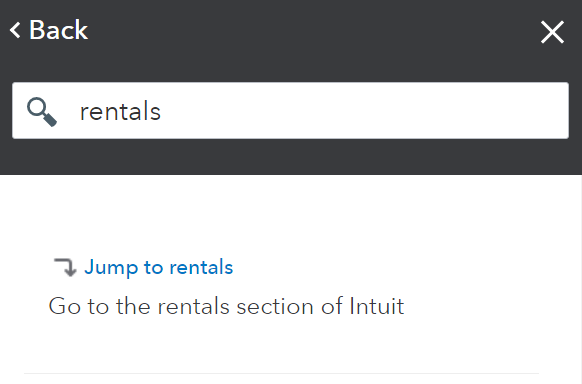This screenshot has width=582, height=384.
Task: Click the word rentals in the blue link
Action: click(201, 268)
